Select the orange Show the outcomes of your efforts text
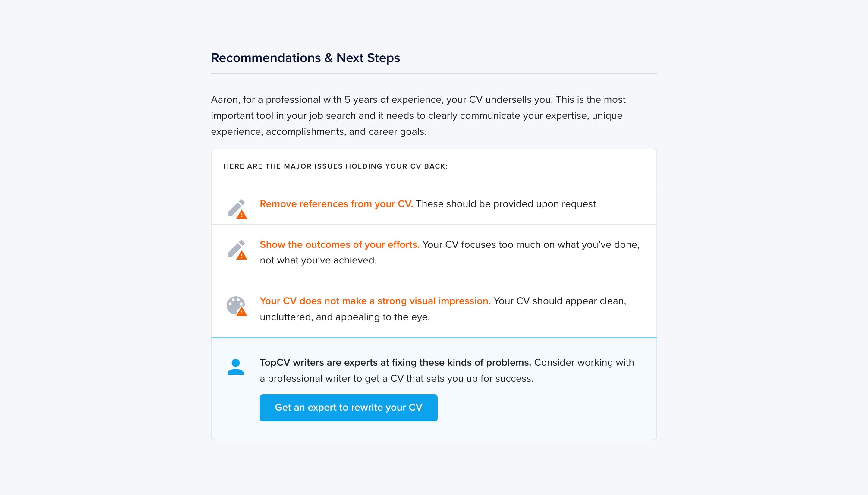868x495 pixels. pos(339,245)
